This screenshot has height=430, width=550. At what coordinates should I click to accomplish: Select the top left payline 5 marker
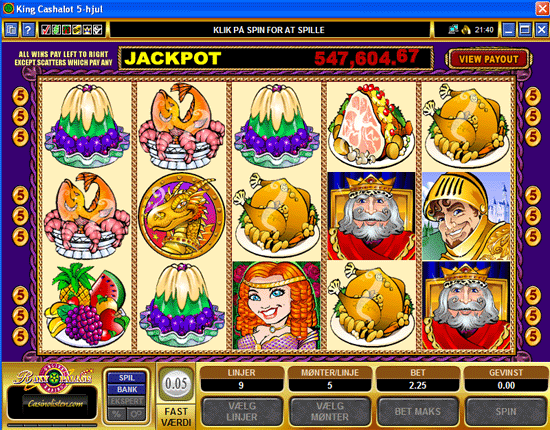tap(20, 96)
